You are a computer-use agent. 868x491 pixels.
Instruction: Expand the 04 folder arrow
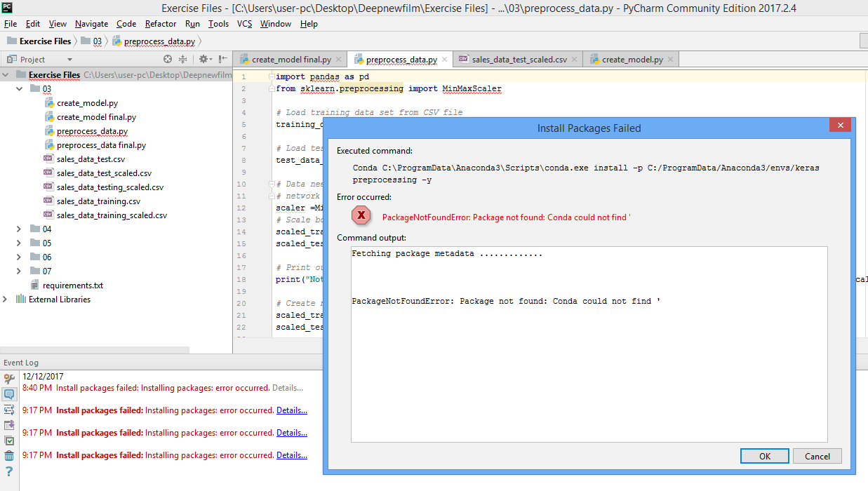pos(20,229)
